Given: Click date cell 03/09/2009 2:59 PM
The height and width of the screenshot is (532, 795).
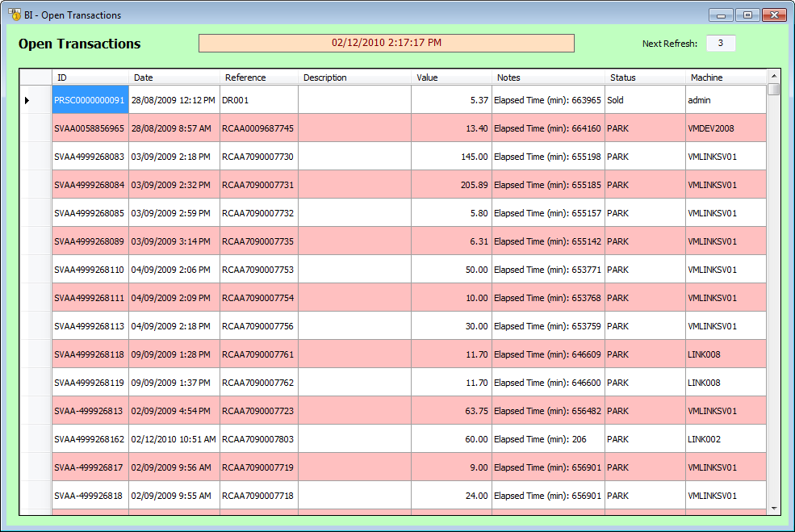Looking at the screenshot, I should click(174, 213).
